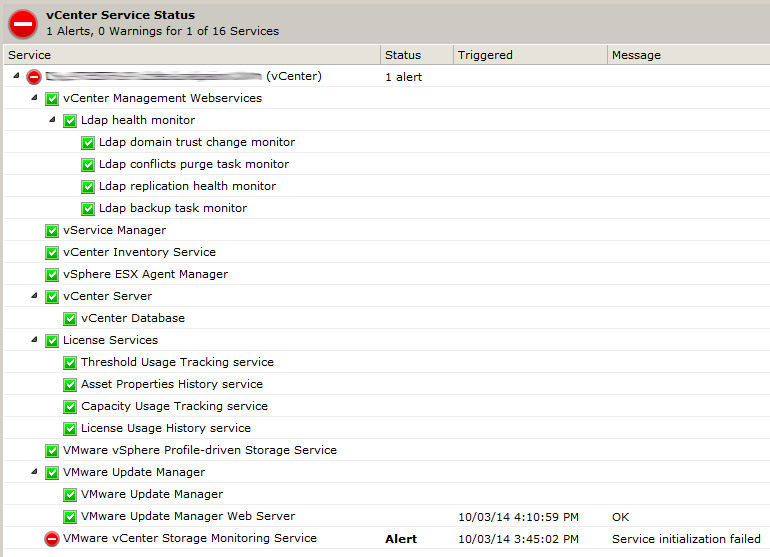Click green icon for Threshold Usage Tracking service
Viewport: 770px width, 557px height.
click(70, 363)
